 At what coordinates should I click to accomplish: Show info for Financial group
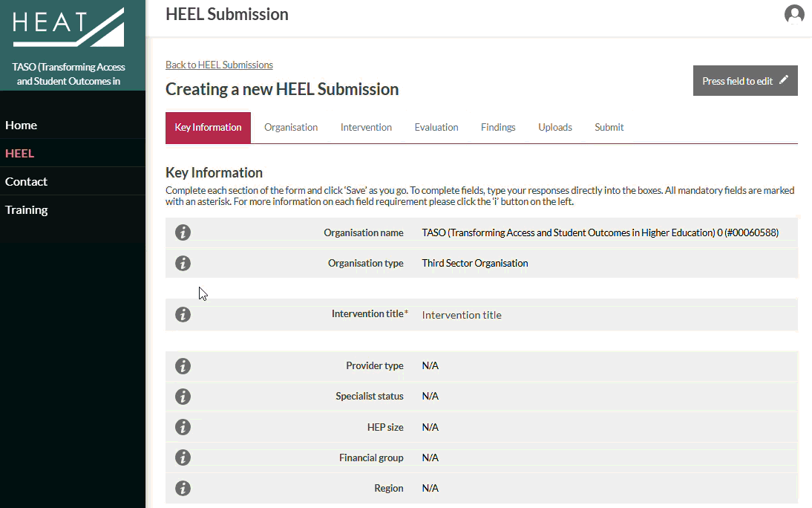183,457
